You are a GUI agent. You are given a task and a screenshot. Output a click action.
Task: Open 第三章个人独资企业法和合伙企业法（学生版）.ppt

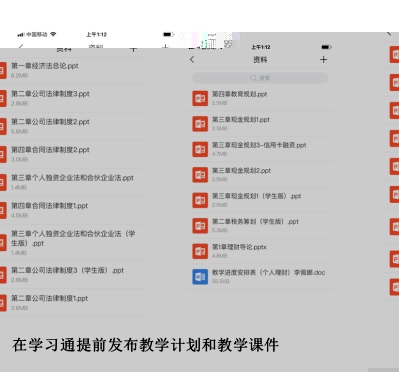(73, 238)
